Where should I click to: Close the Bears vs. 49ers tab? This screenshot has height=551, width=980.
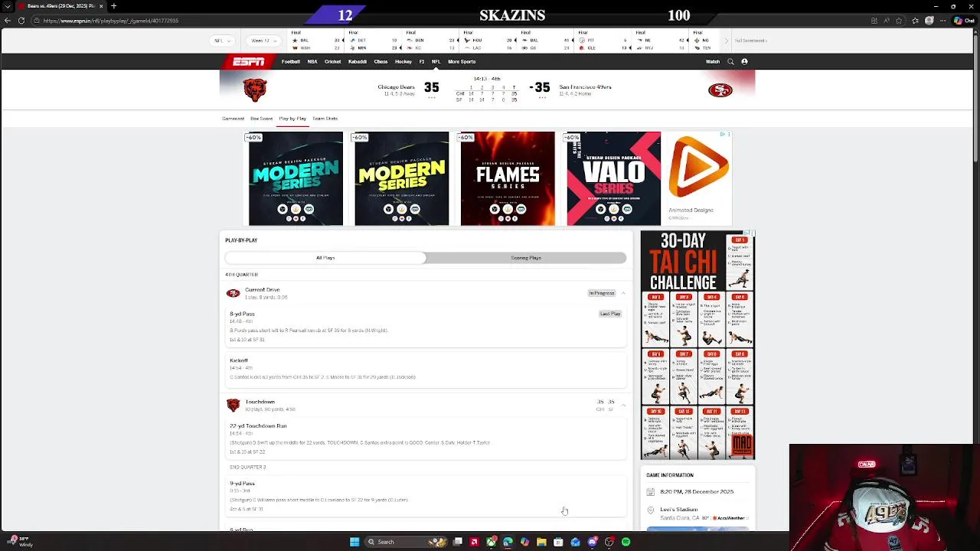click(x=101, y=6)
